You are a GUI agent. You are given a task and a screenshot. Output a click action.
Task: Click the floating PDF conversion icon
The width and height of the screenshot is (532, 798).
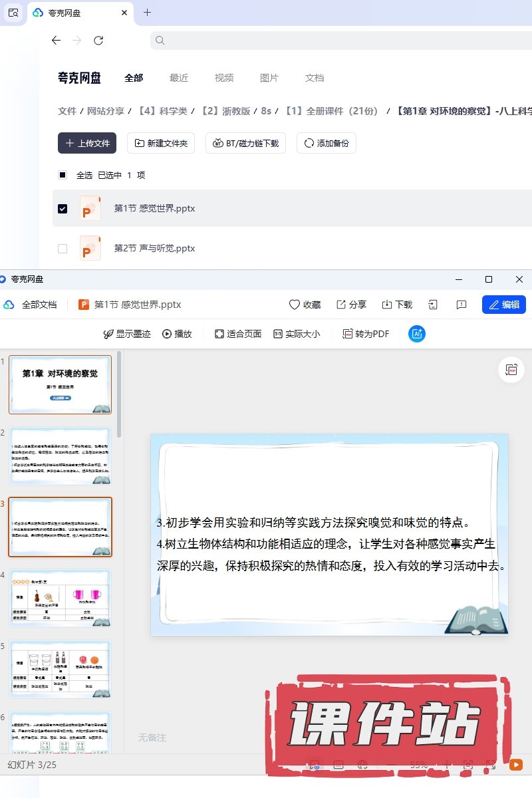pyautogui.click(x=511, y=370)
